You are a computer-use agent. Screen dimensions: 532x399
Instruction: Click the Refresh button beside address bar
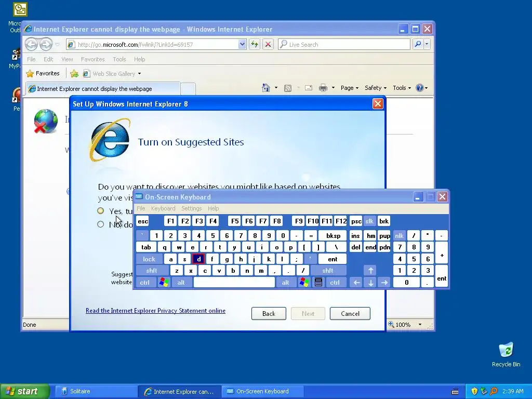[x=255, y=44]
